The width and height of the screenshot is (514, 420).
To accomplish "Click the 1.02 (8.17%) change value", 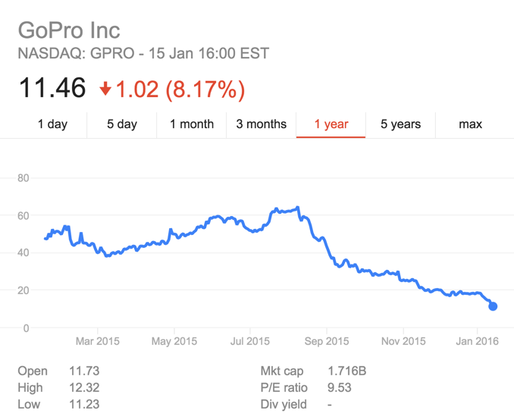I will tap(180, 89).
